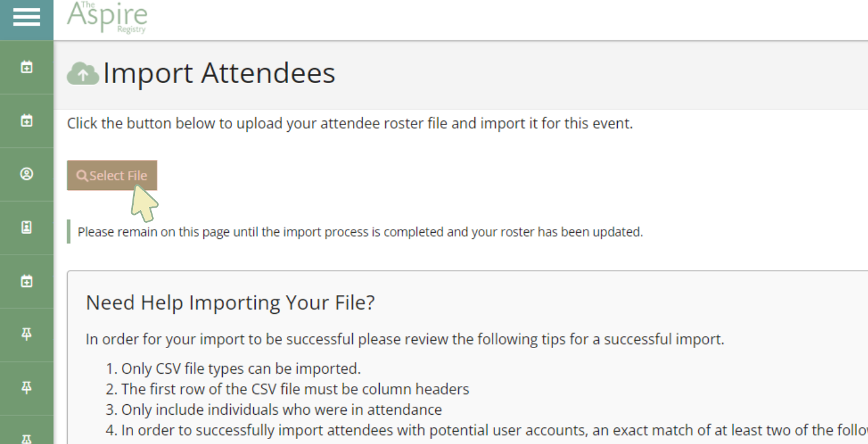
Task: Click the "Need Help Importing Your File?" heading
Action: tap(230, 302)
